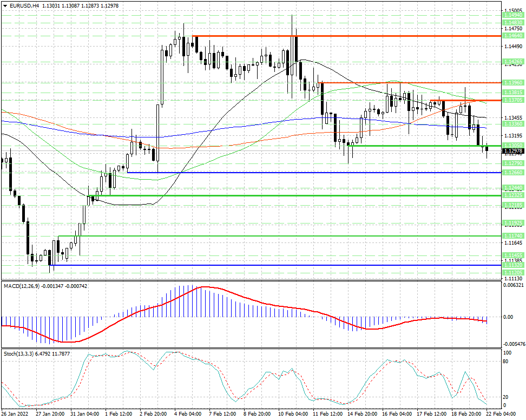Click the 1.14490 price scale value

click(x=513, y=47)
